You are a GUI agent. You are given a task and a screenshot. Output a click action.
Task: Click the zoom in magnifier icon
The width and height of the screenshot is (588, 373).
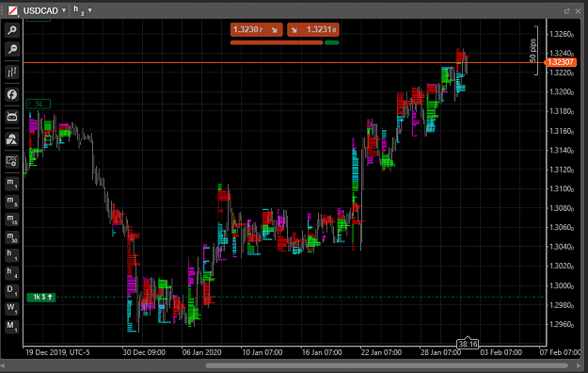[x=12, y=30]
